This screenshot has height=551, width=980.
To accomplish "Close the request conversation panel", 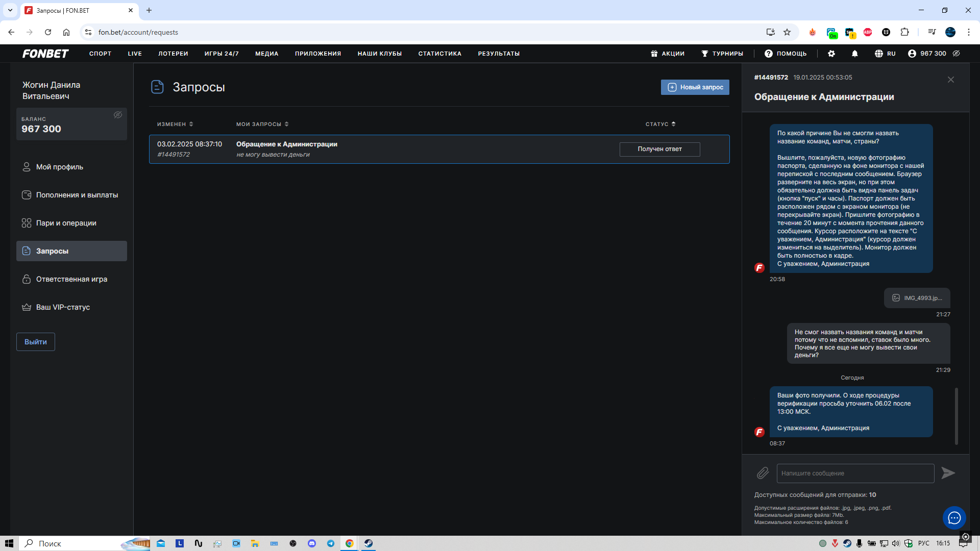I will tap(951, 80).
